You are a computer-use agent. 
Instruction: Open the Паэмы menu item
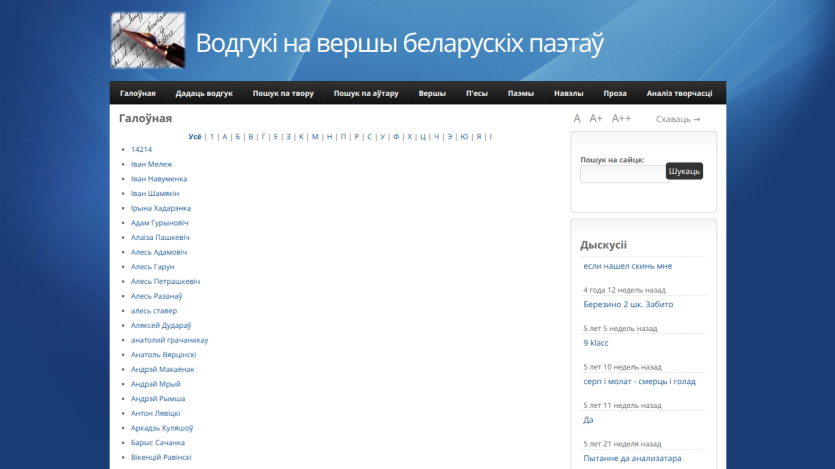click(520, 93)
